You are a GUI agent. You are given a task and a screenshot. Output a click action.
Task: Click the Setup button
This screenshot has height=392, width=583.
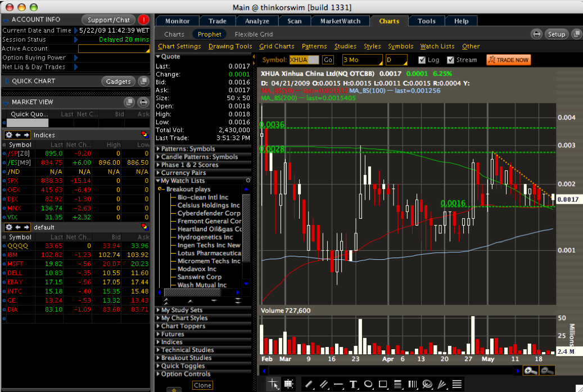coord(556,34)
